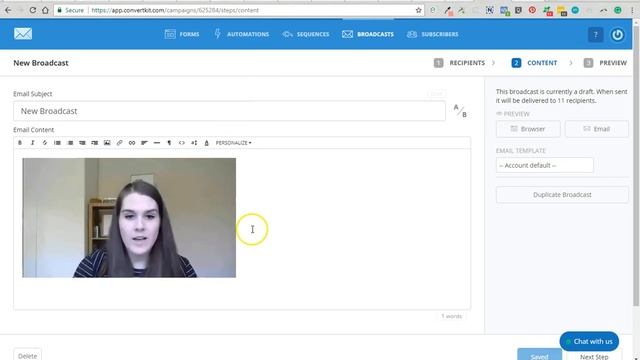
Task: Open the Chat with us widget
Action: tap(589, 341)
